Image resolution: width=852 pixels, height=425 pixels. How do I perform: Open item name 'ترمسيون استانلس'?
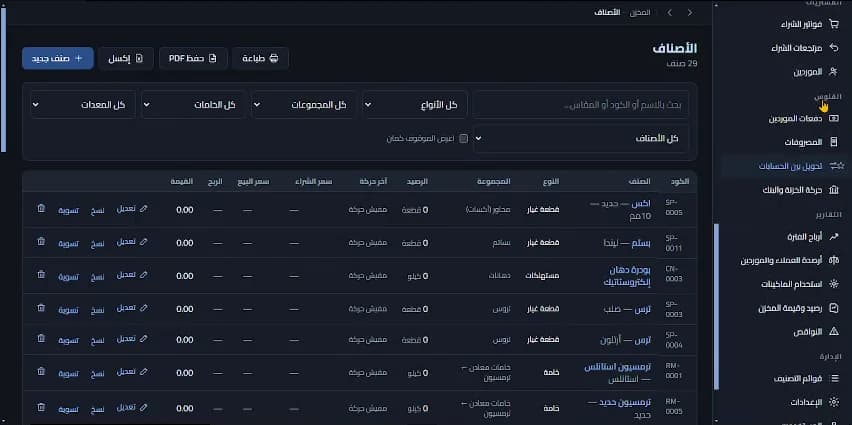[x=618, y=368]
